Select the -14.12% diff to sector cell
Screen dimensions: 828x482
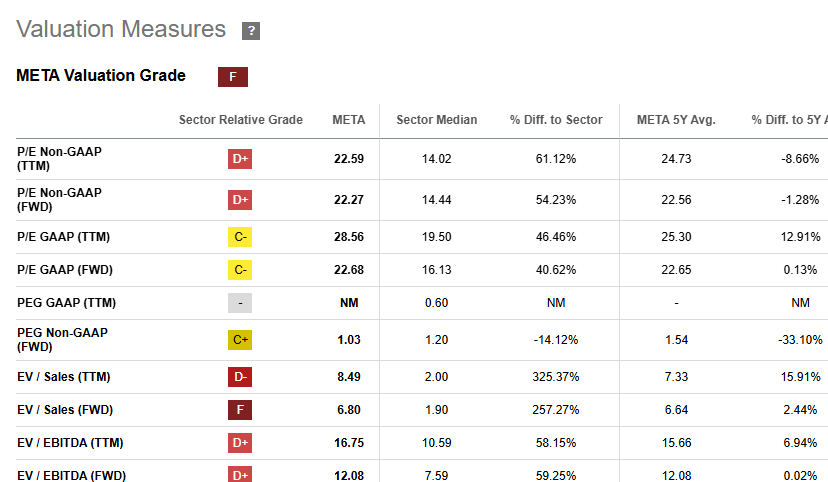click(x=556, y=340)
